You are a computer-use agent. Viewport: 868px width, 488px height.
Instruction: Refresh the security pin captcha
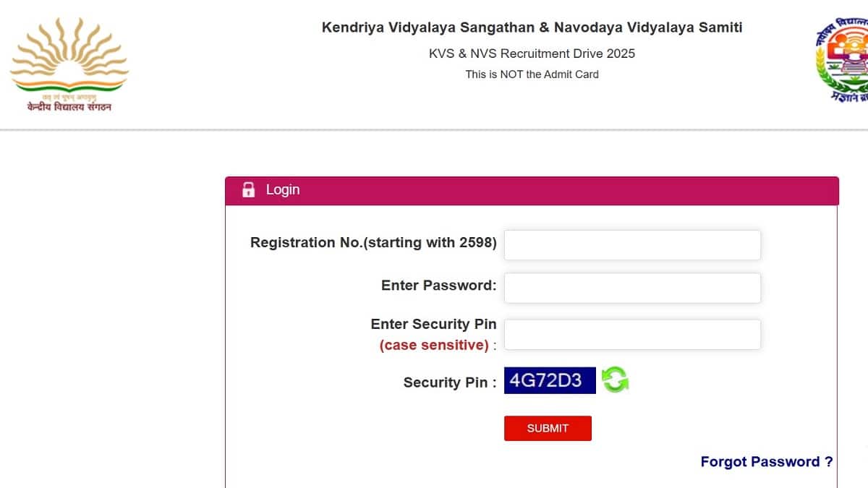pyautogui.click(x=615, y=380)
